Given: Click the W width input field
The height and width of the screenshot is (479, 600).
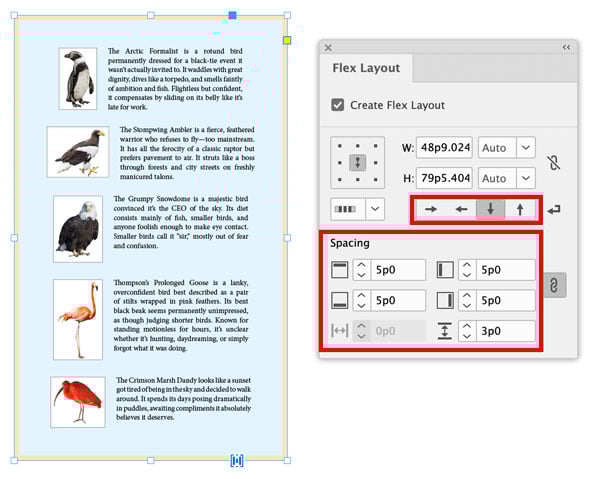Looking at the screenshot, I should click(x=444, y=148).
